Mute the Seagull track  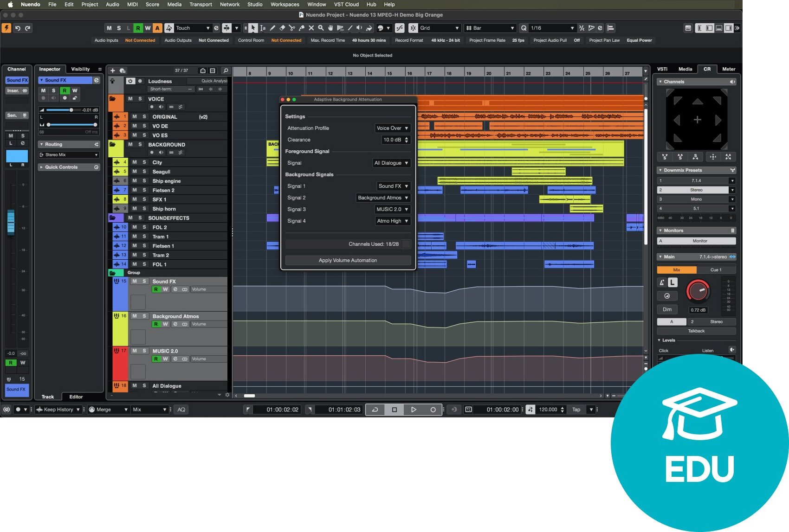134,172
